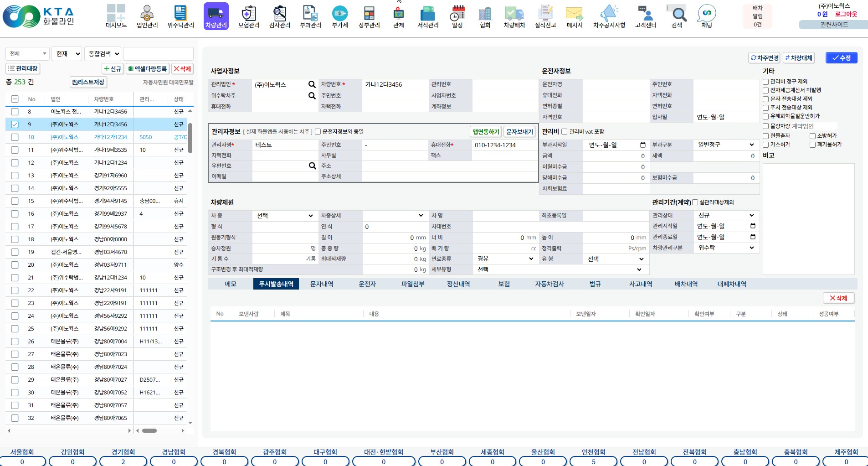Open the 관리상태 신규 dropdown
Screen dimensions: 868x466
tap(726, 215)
